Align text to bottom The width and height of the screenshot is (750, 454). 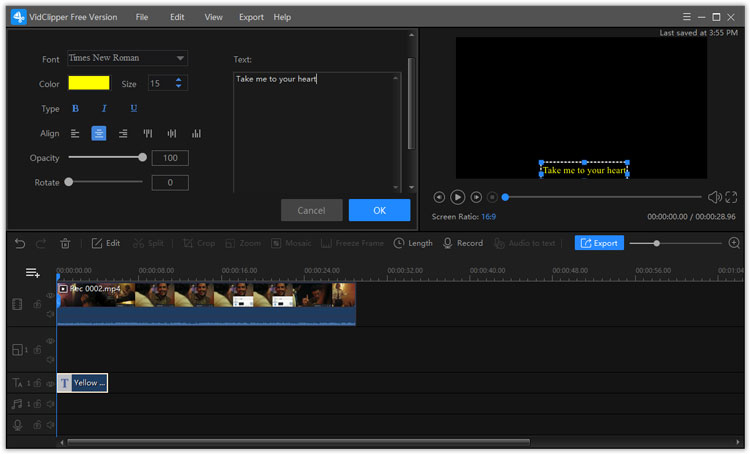[196, 133]
